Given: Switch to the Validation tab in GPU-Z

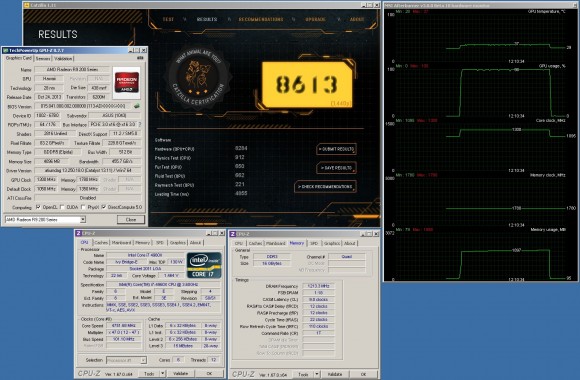Looking at the screenshot, I should point(63,58).
